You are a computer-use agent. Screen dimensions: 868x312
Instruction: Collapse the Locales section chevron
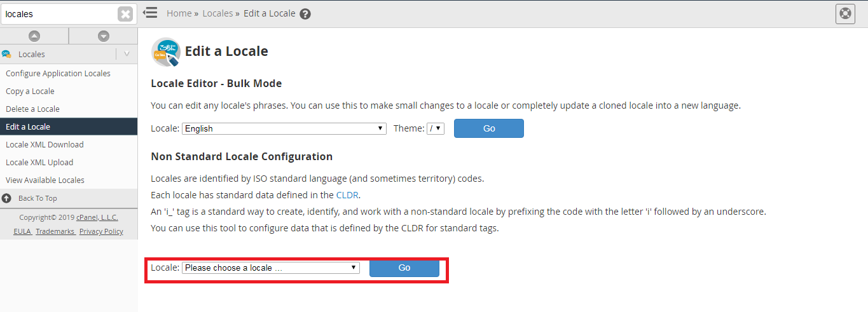(x=127, y=54)
